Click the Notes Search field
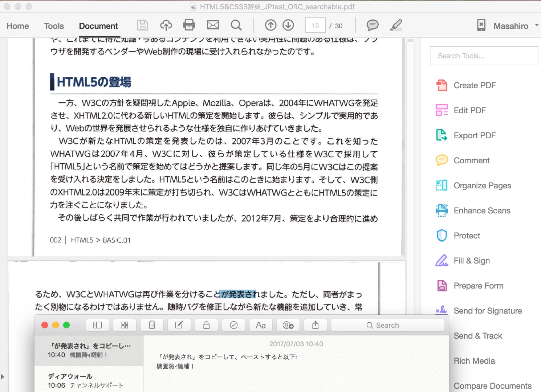The width and height of the screenshot is (541, 392). 388,325
